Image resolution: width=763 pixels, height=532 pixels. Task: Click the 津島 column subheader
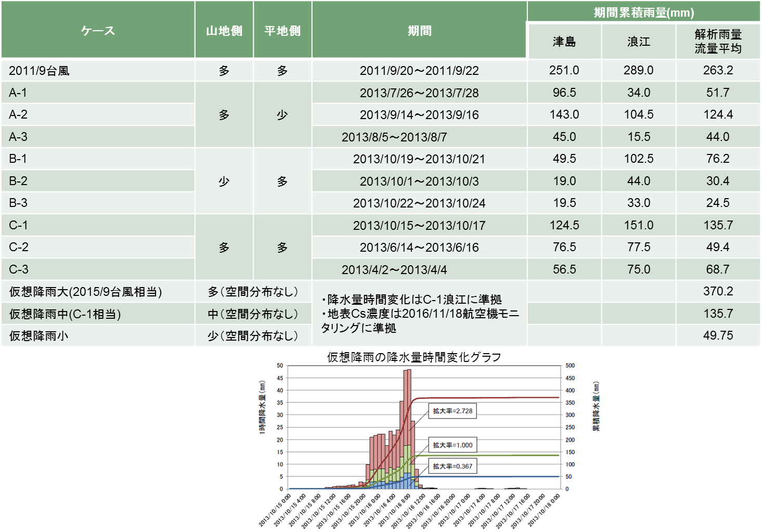(564, 42)
